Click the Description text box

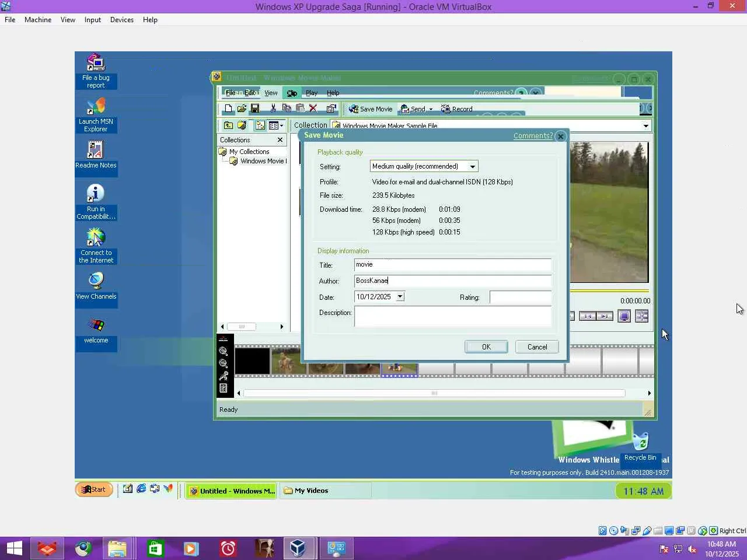pyautogui.click(x=452, y=316)
